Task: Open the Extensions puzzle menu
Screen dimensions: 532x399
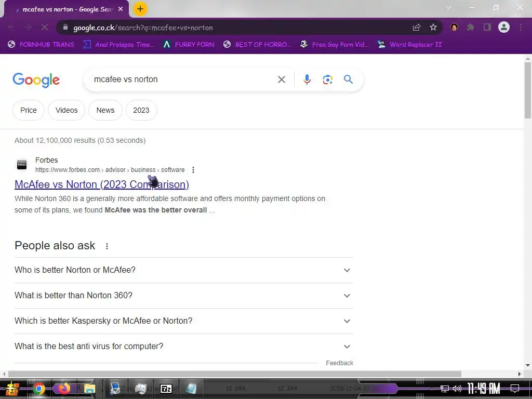Action: point(470,27)
